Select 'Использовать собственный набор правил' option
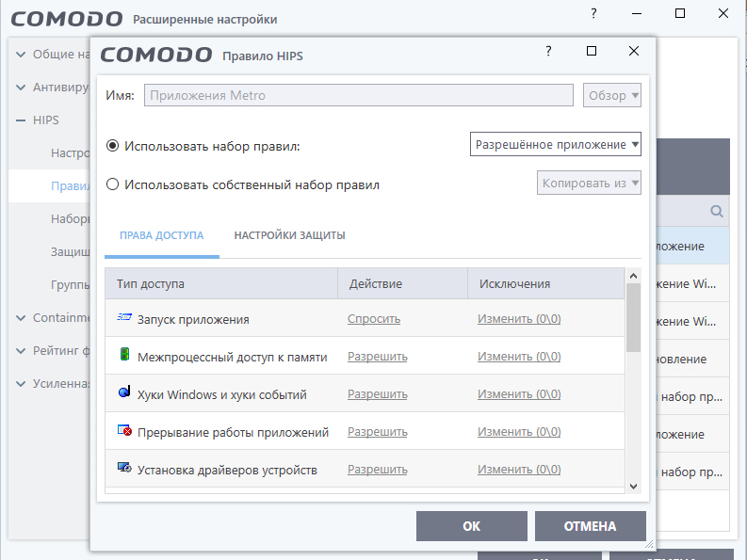The height and width of the screenshot is (560, 747). click(112, 184)
